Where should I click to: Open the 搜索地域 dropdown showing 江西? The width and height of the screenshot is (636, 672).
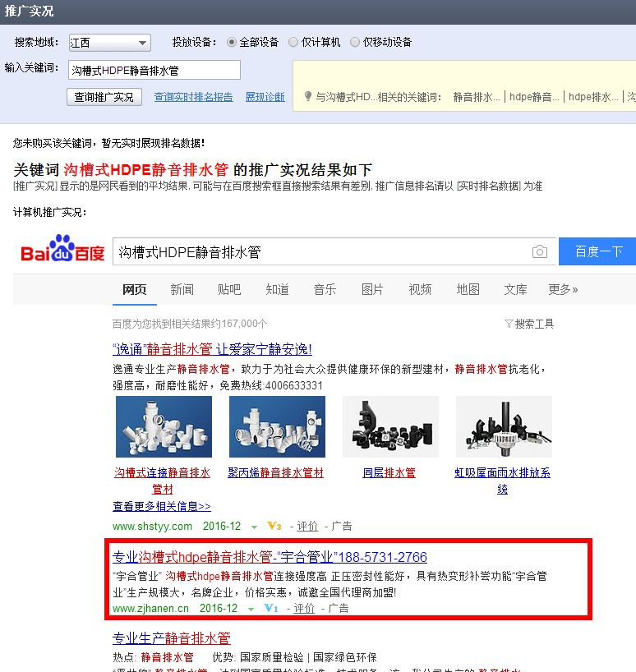[110, 43]
